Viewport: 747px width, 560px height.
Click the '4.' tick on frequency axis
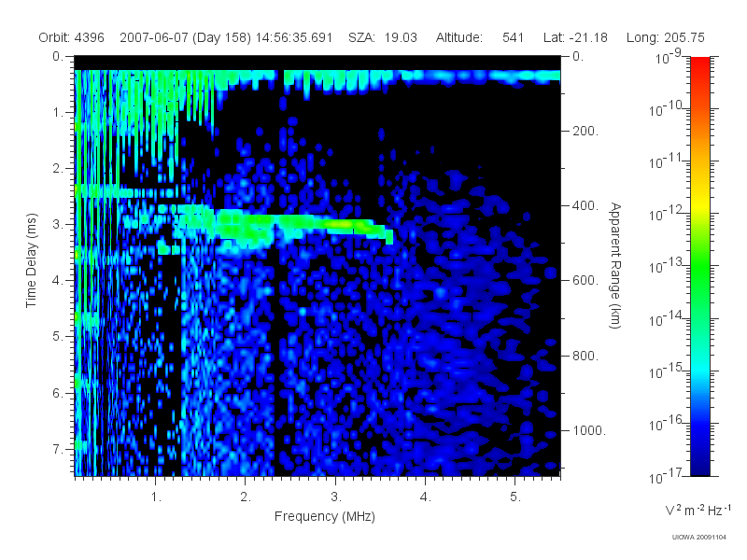pyautogui.click(x=426, y=497)
